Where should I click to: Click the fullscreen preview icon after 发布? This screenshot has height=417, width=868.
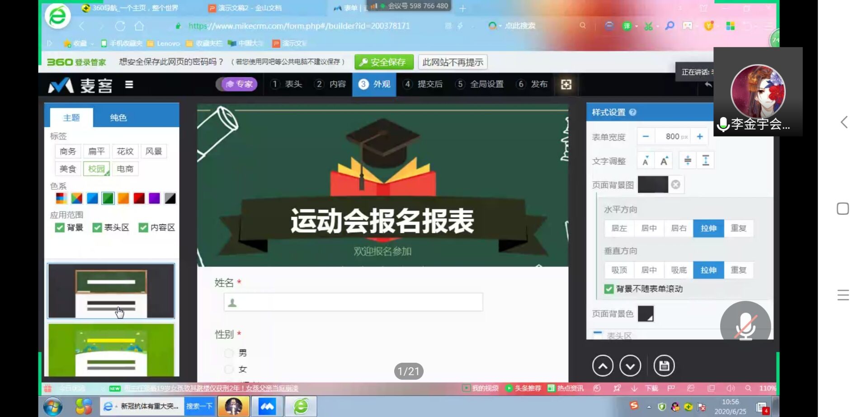pos(566,85)
